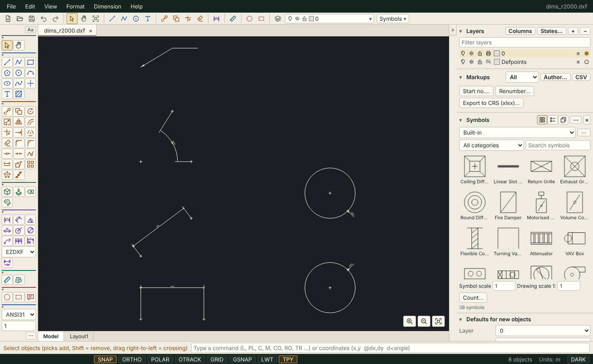Choose the Rotate modify tool
This screenshot has height=364, width=593.
click(x=30, y=111)
